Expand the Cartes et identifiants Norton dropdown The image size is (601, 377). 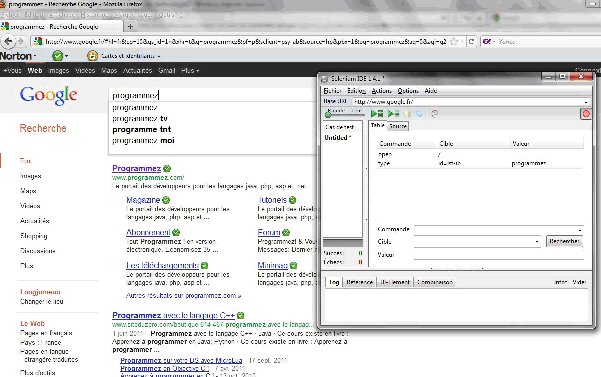159,56
